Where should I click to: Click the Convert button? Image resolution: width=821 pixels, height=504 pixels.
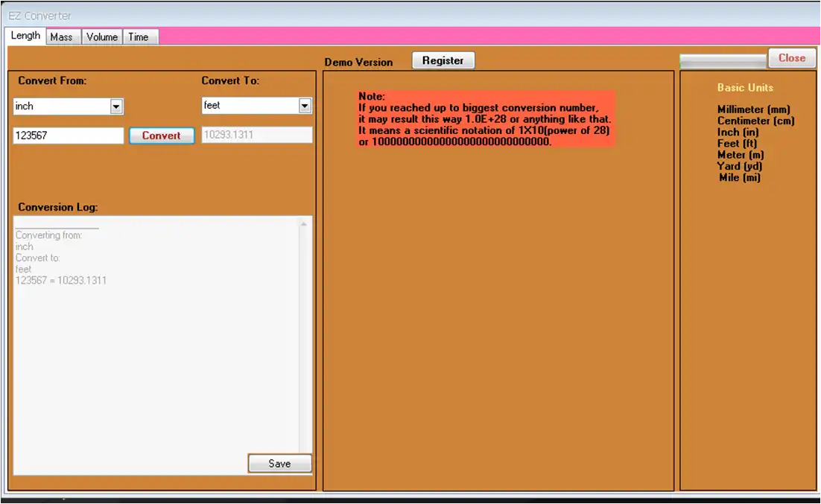(x=162, y=135)
